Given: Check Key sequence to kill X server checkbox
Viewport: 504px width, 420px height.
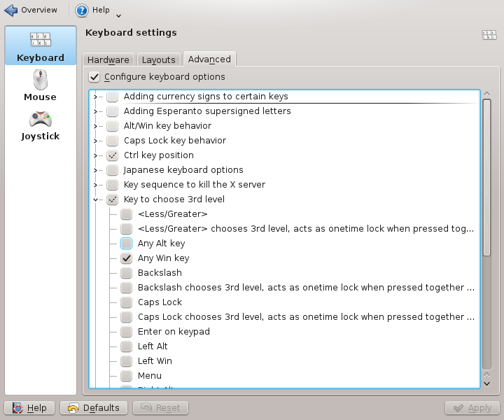Looking at the screenshot, I should [112, 185].
